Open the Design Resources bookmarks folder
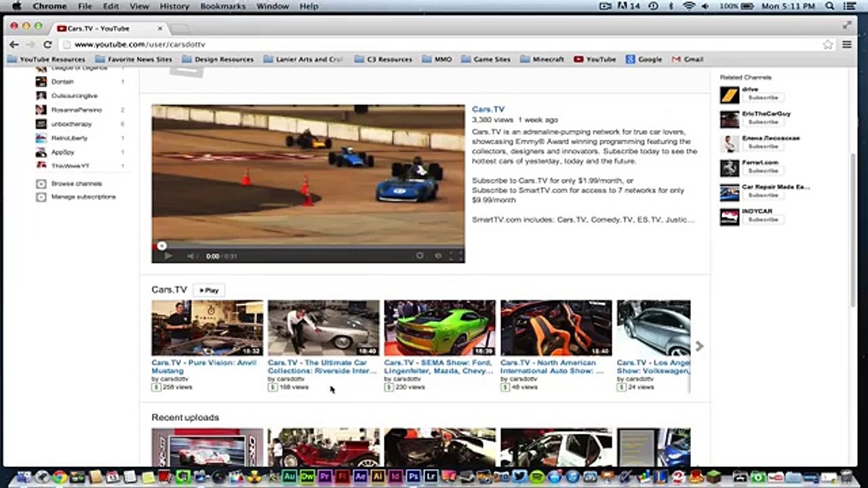The height and width of the screenshot is (488, 868). (217, 60)
